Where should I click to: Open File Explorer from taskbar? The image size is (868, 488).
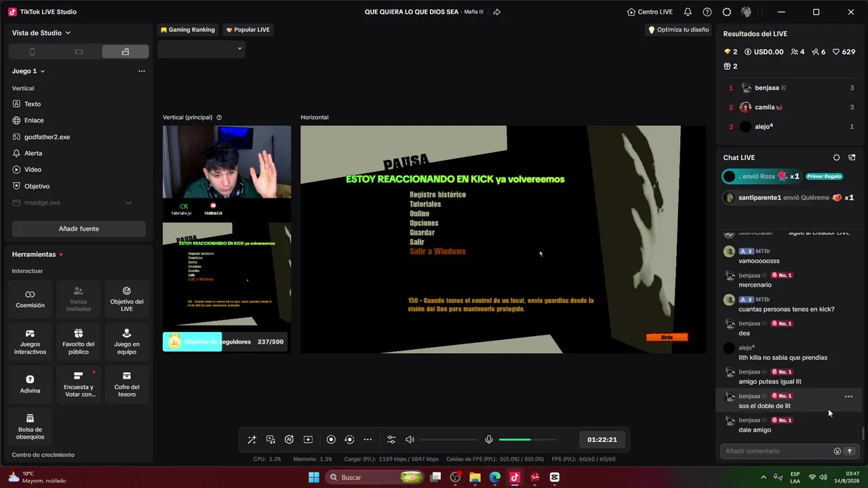click(475, 477)
